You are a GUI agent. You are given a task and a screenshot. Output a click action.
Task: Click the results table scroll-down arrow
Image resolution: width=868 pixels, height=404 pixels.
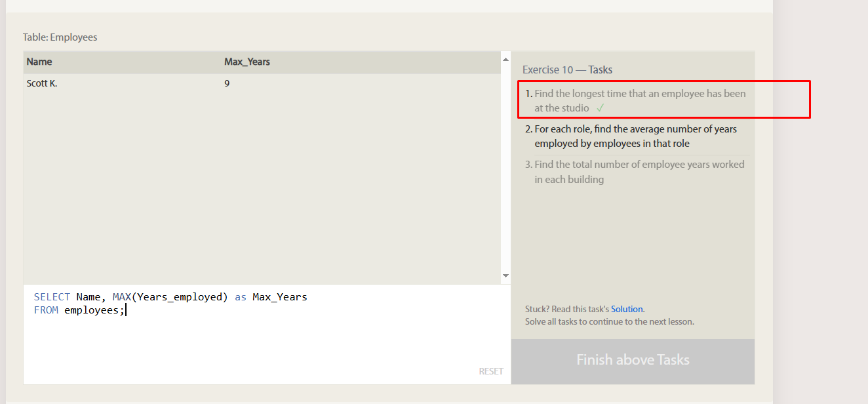pyautogui.click(x=505, y=275)
